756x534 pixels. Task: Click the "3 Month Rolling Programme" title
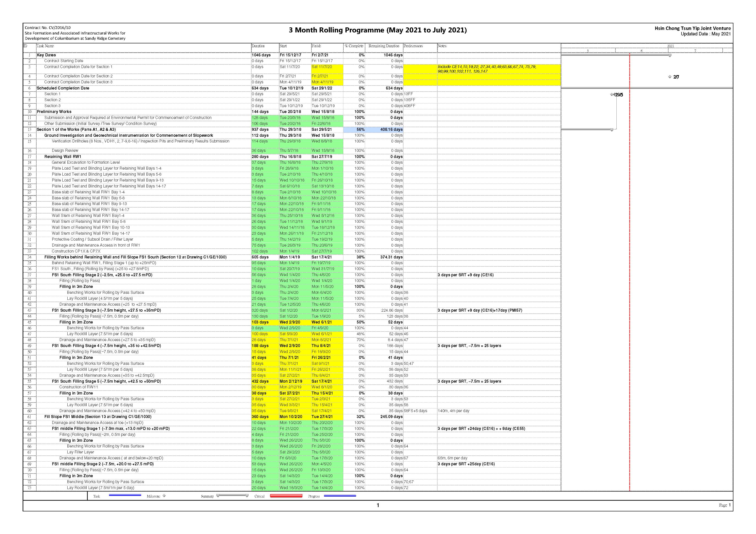click(x=377, y=30)
